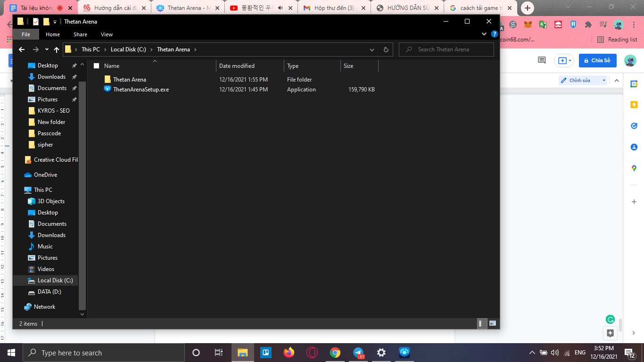Open Chrome's three-dot menu
Image resolution: width=644 pixels, height=362 pixels.
[633, 25]
